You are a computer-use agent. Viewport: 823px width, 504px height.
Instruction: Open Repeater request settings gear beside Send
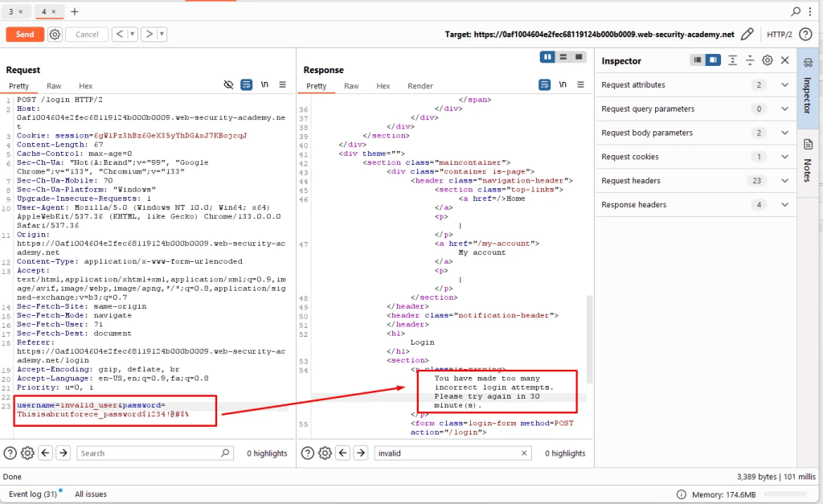(x=55, y=35)
